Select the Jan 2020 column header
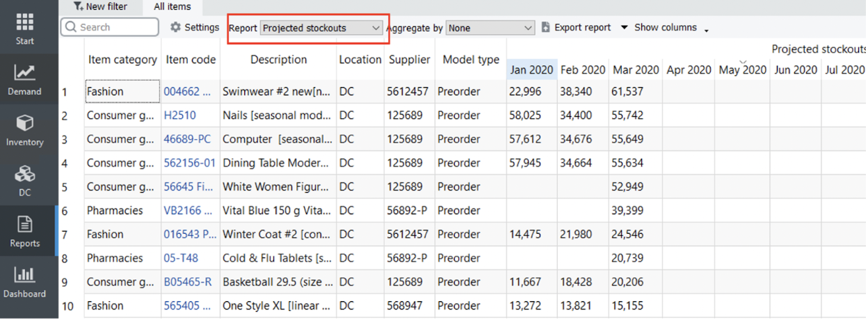 [x=531, y=70]
